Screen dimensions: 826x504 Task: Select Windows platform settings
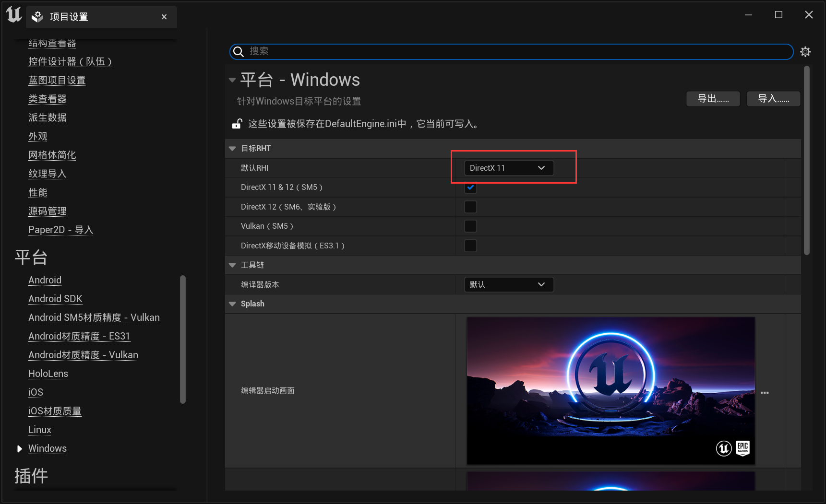(x=47, y=448)
